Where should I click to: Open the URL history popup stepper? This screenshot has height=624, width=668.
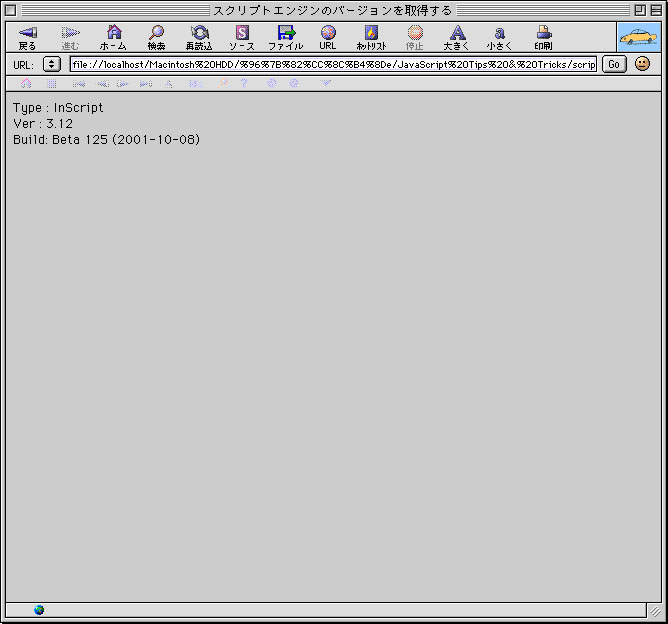coord(52,64)
